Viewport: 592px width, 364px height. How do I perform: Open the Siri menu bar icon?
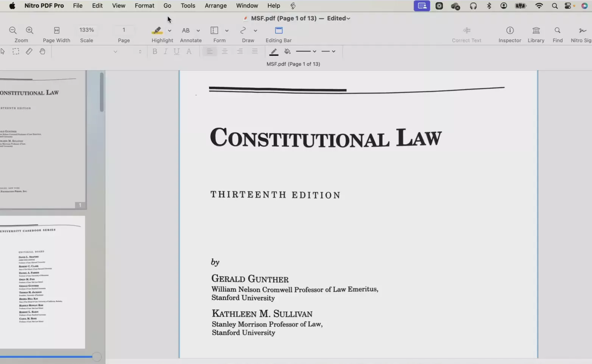pyautogui.click(x=584, y=6)
